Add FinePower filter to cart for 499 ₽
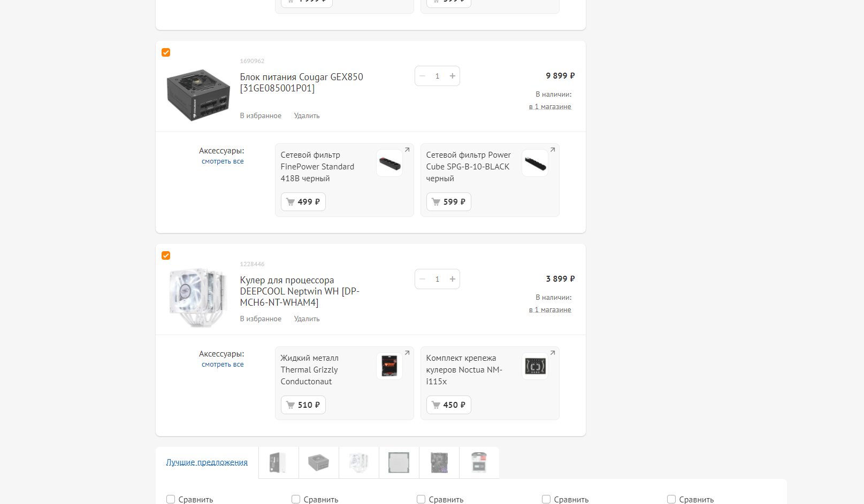Screen dimensions: 864x504 (303, 202)
